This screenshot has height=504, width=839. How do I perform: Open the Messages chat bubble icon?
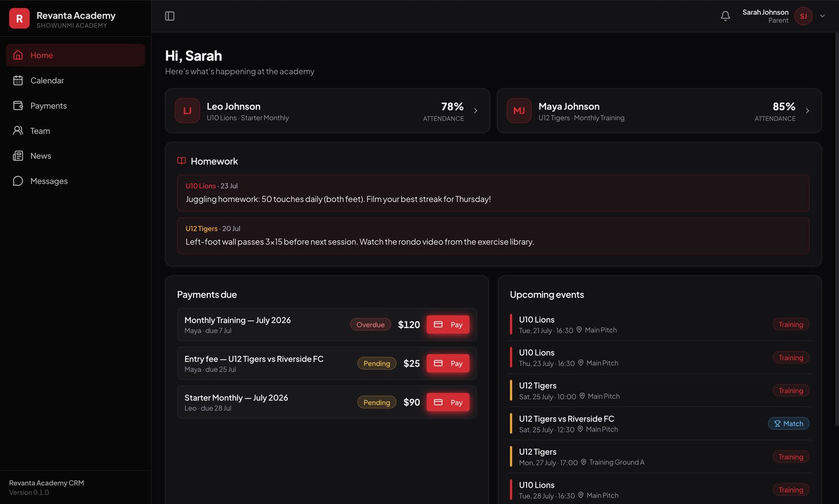coord(18,181)
